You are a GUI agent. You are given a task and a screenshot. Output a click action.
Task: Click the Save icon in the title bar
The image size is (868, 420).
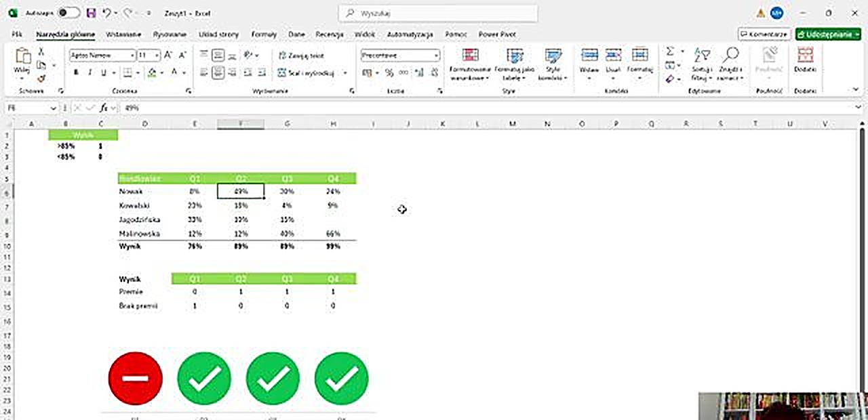pyautogui.click(x=91, y=13)
